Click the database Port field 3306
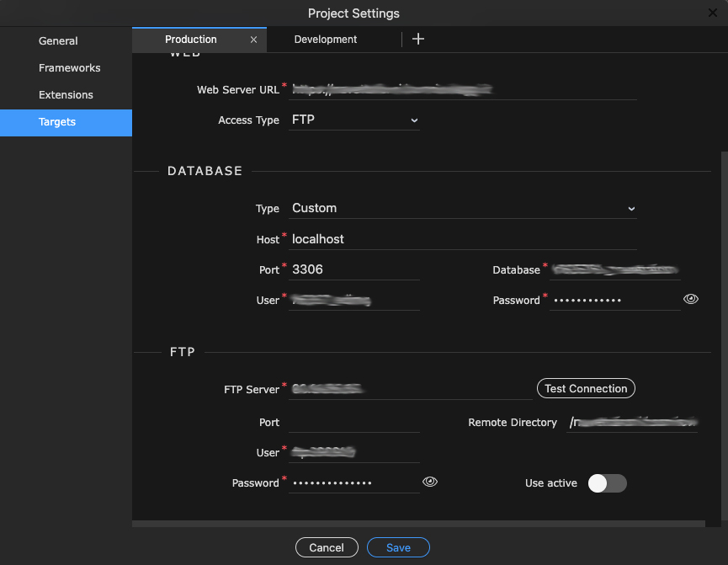Image resolution: width=728 pixels, height=565 pixels. (354, 269)
